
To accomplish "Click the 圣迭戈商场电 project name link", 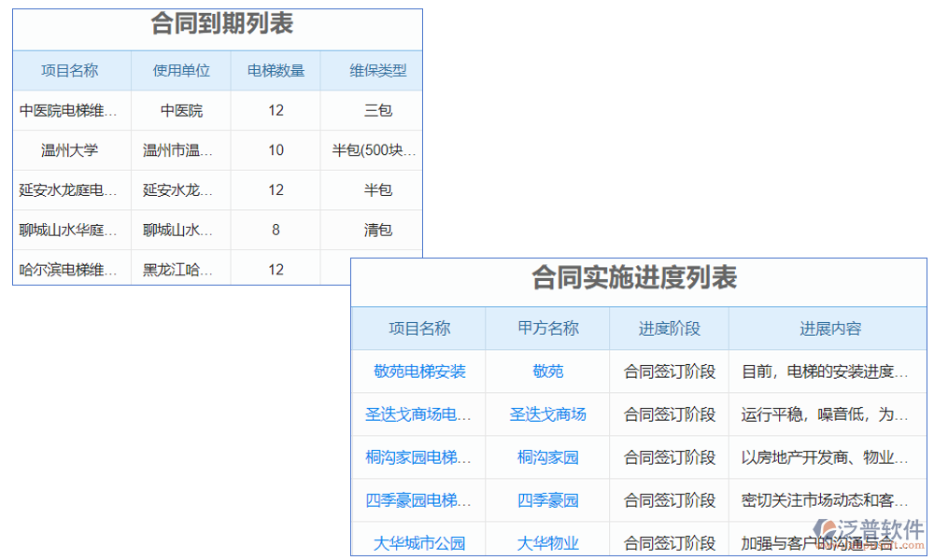I will pyautogui.click(x=417, y=414).
